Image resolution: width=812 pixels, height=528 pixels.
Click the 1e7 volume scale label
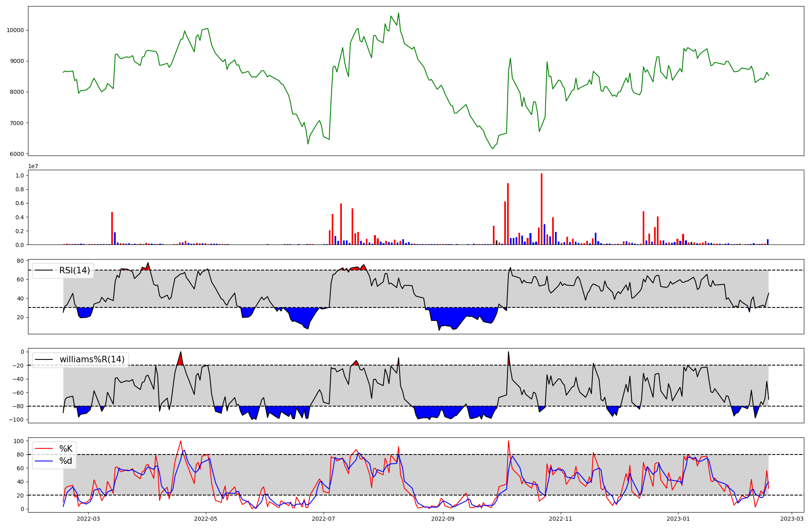[33, 167]
